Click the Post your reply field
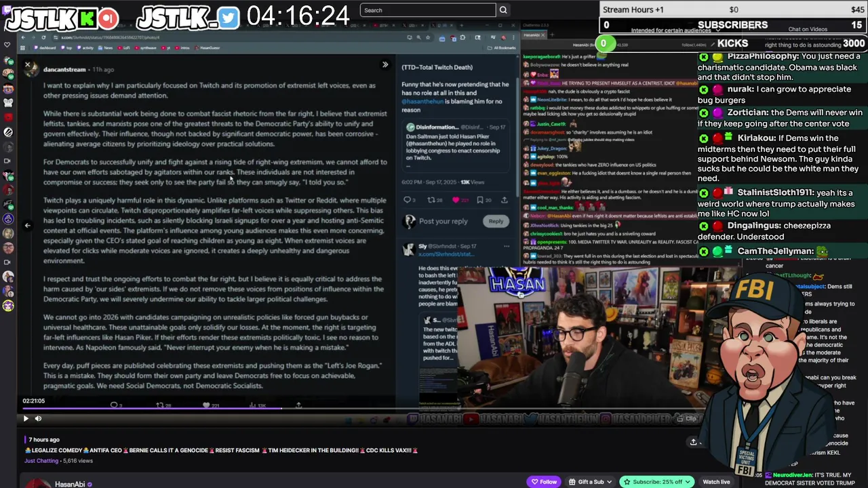Image resolution: width=868 pixels, height=488 pixels. coord(443,221)
